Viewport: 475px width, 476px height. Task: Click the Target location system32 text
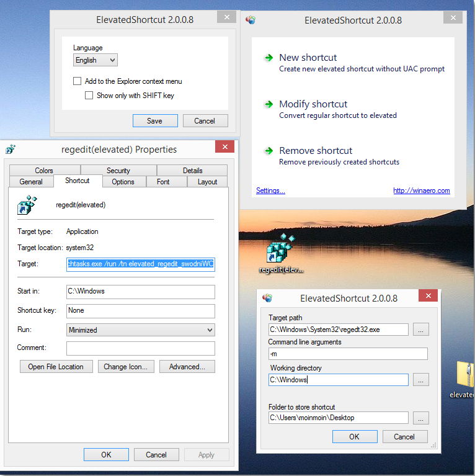(x=80, y=248)
